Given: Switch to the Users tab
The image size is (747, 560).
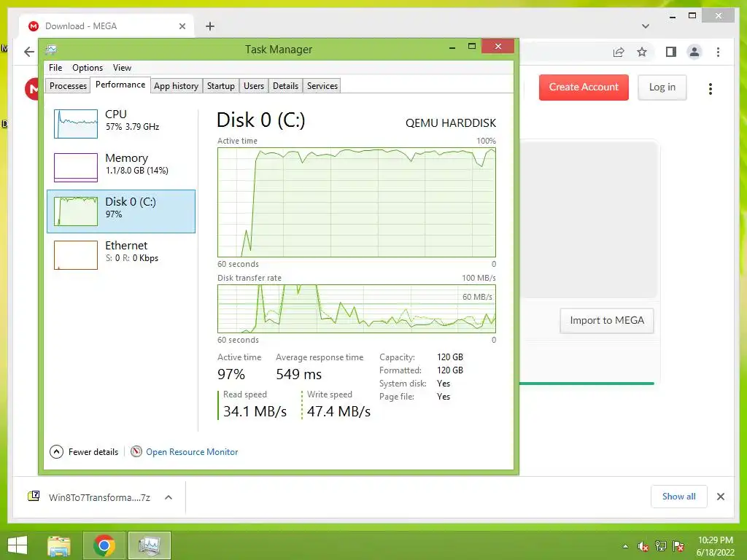Looking at the screenshot, I should (x=253, y=86).
